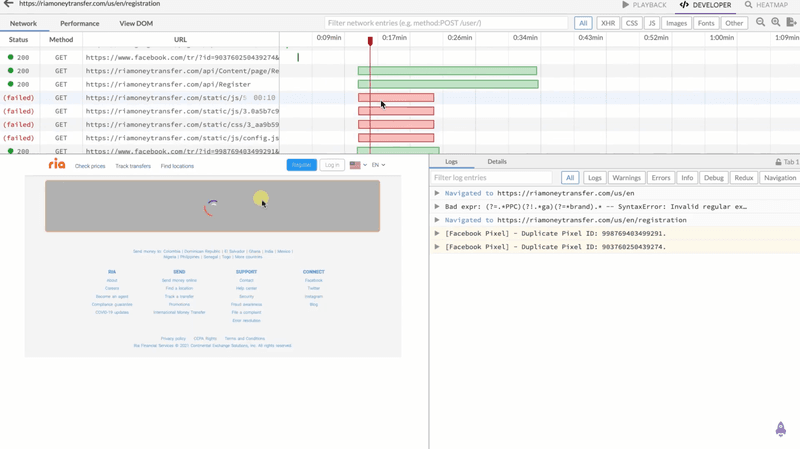The height and width of the screenshot is (449, 800).
Task: Expand the 'Navigated to registration' log entry
Action: coord(437,220)
